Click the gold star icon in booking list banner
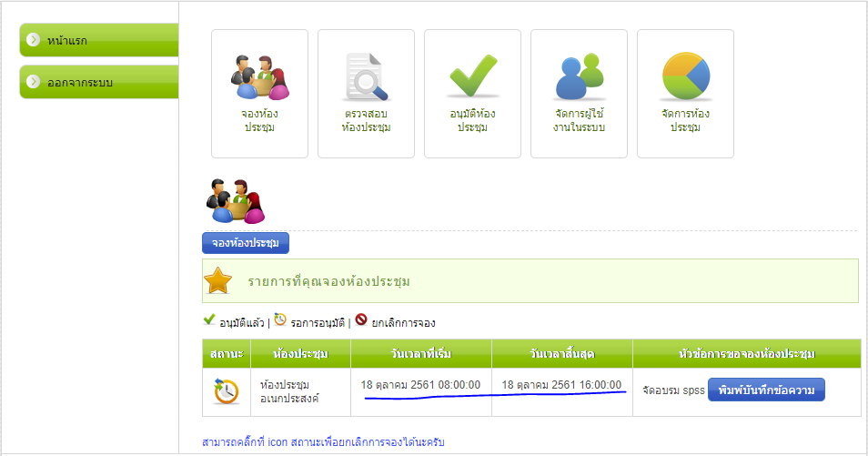This screenshot has height=456, width=868. click(217, 280)
